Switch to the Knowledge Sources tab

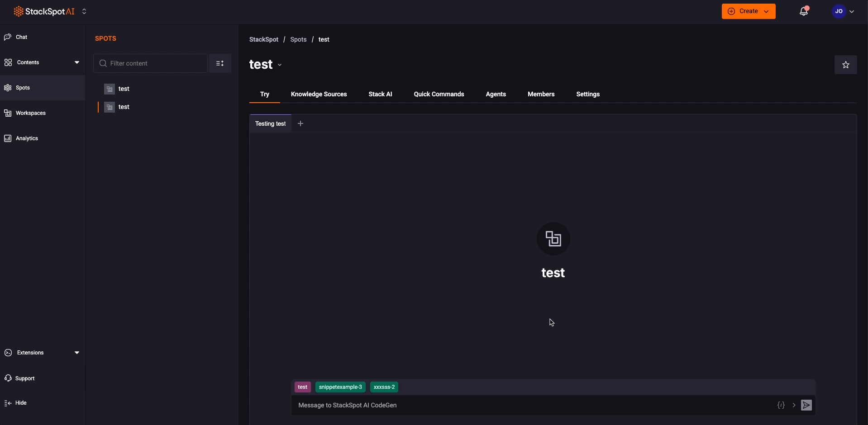click(x=319, y=94)
